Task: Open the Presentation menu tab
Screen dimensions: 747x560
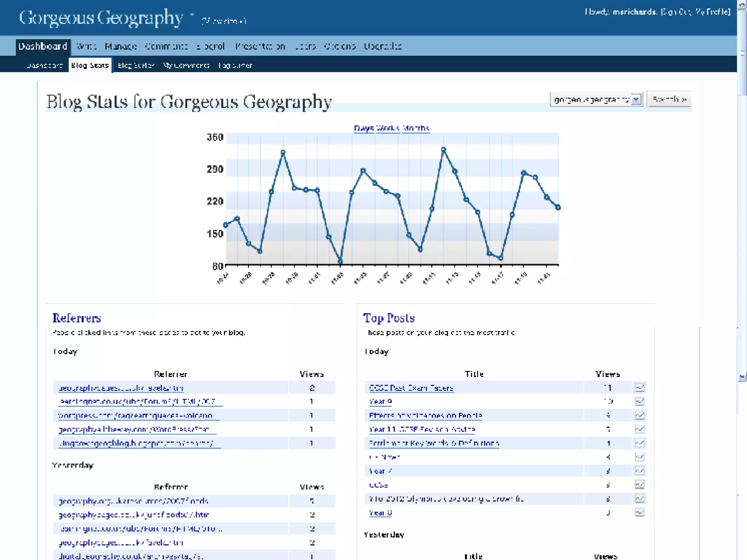Action: tap(260, 46)
